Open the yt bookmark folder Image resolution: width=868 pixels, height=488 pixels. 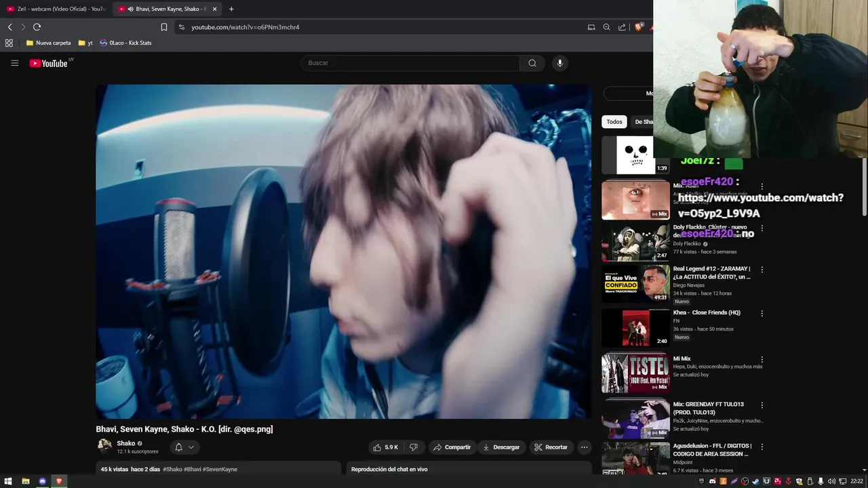pyautogui.click(x=85, y=43)
